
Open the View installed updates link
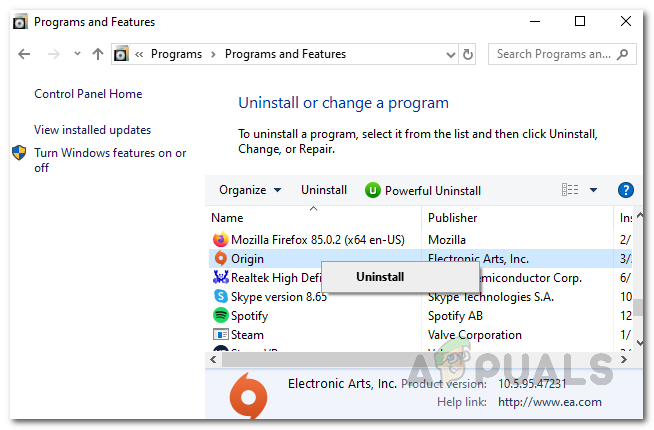[92, 130]
